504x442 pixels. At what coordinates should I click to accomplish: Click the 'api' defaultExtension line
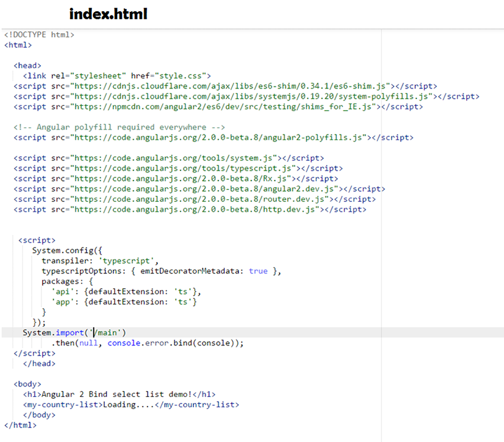126,292
